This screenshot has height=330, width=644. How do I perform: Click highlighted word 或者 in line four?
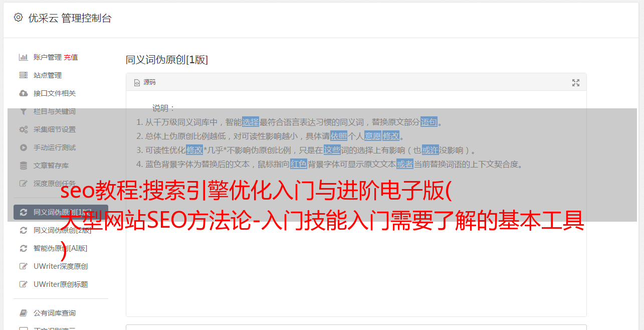coord(405,164)
